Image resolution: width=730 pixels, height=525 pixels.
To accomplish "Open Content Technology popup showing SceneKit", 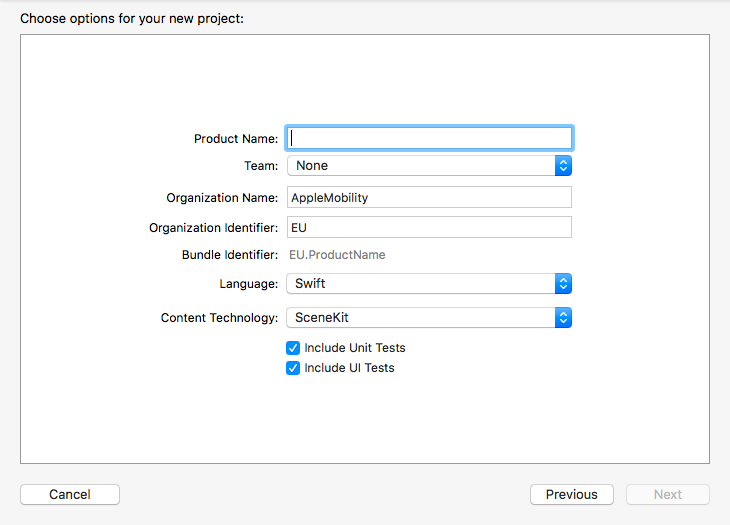I will point(429,317).
